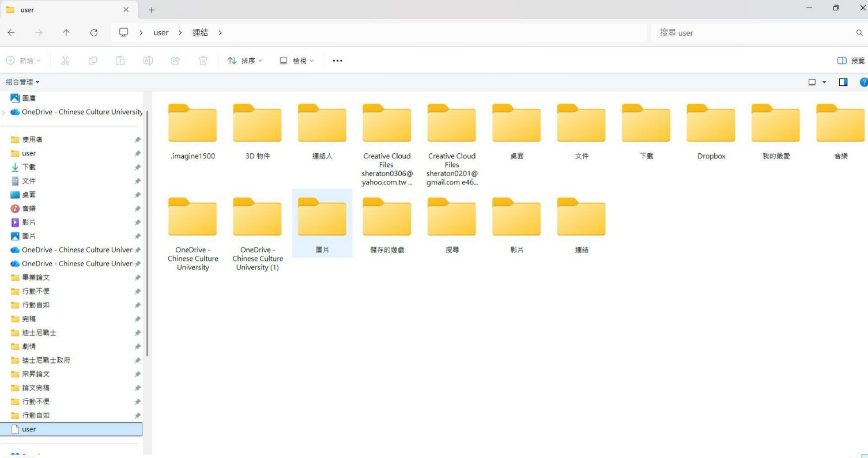Open the 檢視 view dropdown
Viewport: 868px width, 458px height.
[x=296, y=60]
